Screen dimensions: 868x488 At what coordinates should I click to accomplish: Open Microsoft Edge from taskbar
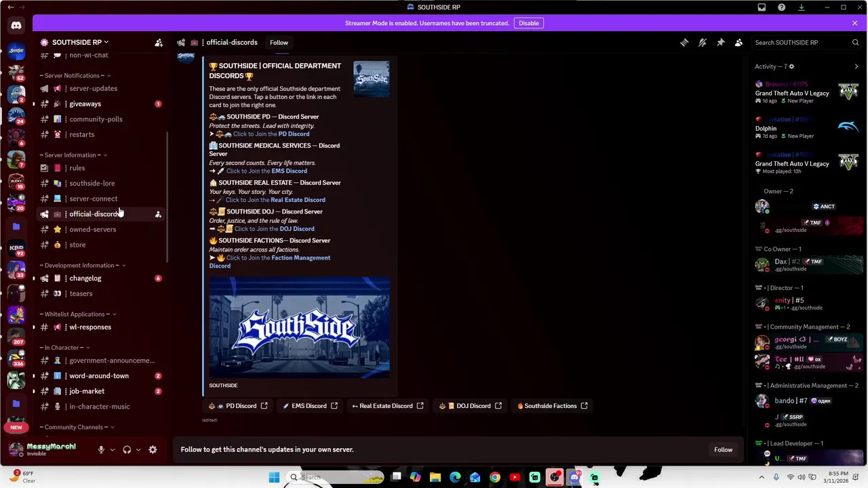point(455,477)
